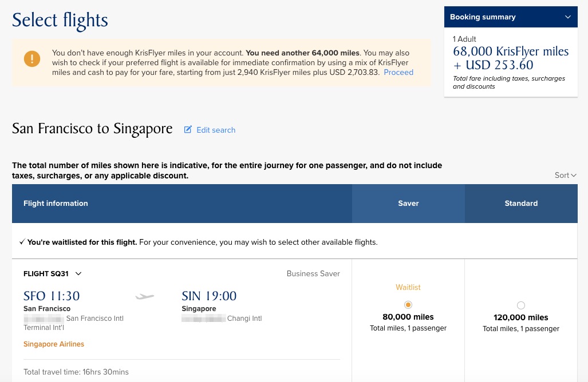Collapse the Booking summary chevron
This screenshot has width=588, height=382.
point(568,17)
